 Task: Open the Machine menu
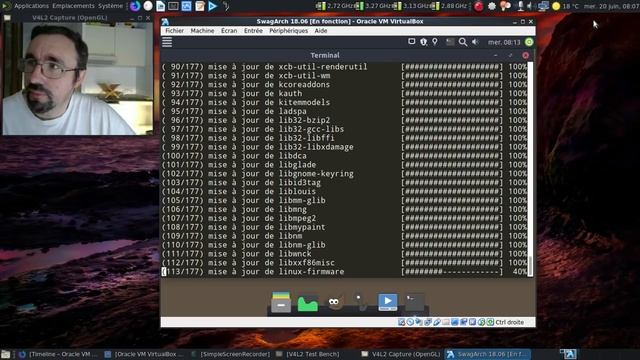tap(202, 31)
